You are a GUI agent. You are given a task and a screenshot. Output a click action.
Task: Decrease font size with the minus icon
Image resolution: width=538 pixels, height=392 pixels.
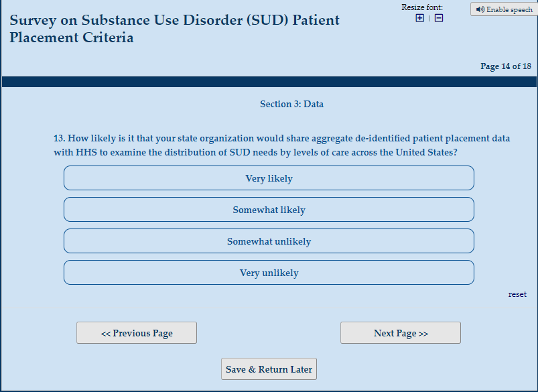coord(439,18)
